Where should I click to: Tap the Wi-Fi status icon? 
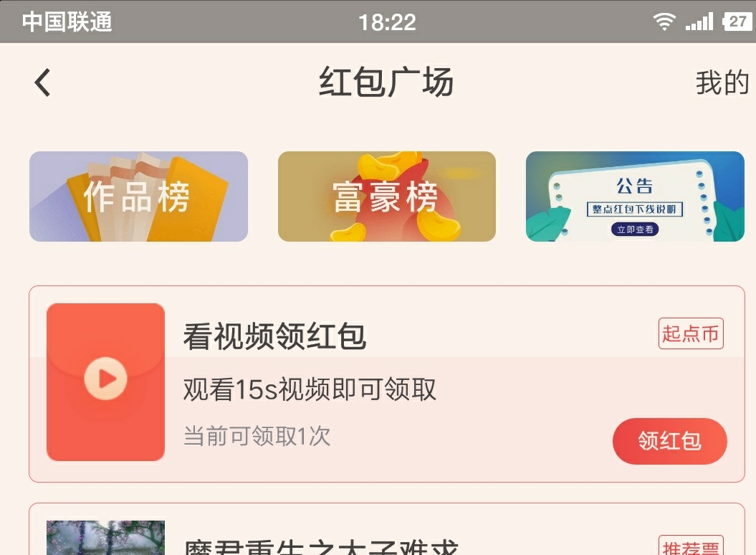664,22
